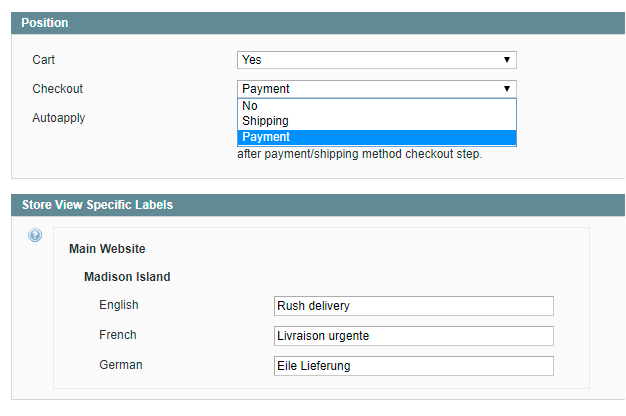Click the Store View Specific Labels header
This screenshot has width=626, height=416.
[x=97, y=205]
